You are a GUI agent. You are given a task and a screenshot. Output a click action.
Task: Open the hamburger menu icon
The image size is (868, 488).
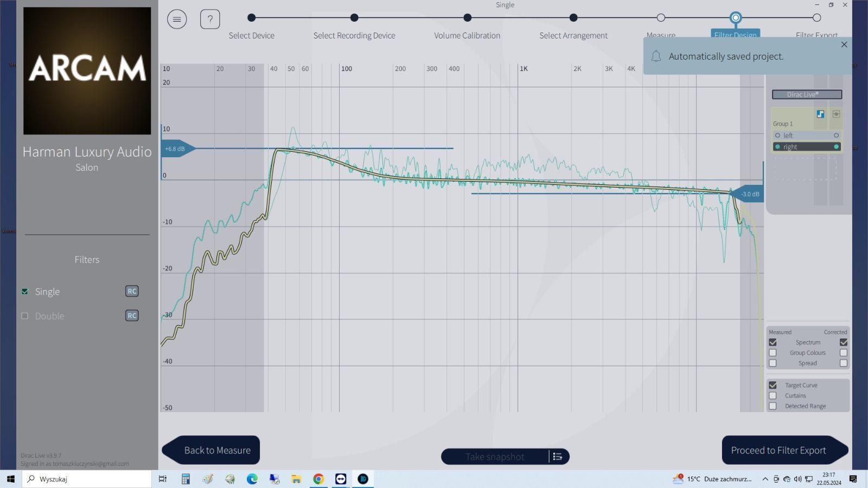(177, 20)
